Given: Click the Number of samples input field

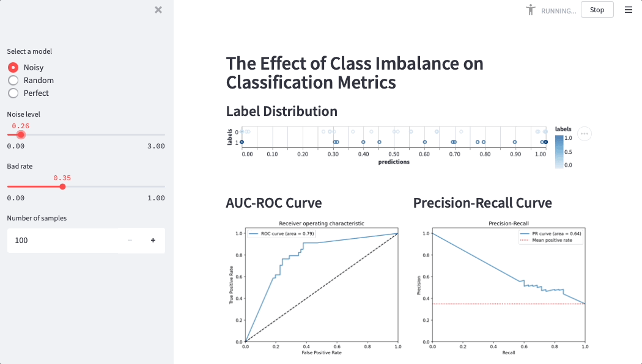Looking at the screenshot, I should point(61,241).
